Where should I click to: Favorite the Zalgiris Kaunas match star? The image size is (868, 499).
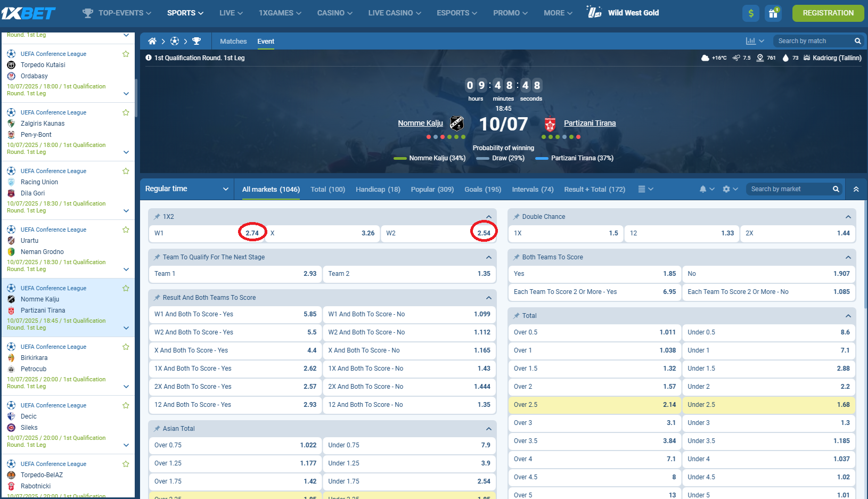coord(126,112)
